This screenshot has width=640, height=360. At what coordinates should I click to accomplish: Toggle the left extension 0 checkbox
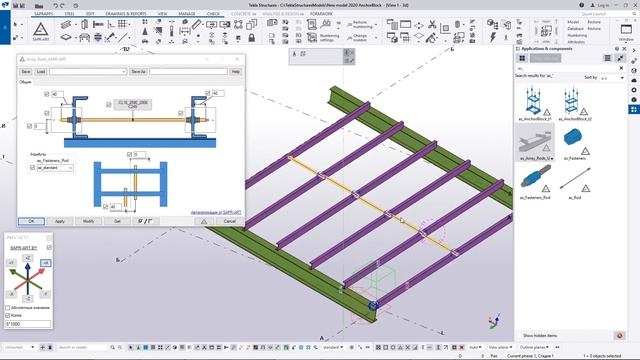click(29, 126)
